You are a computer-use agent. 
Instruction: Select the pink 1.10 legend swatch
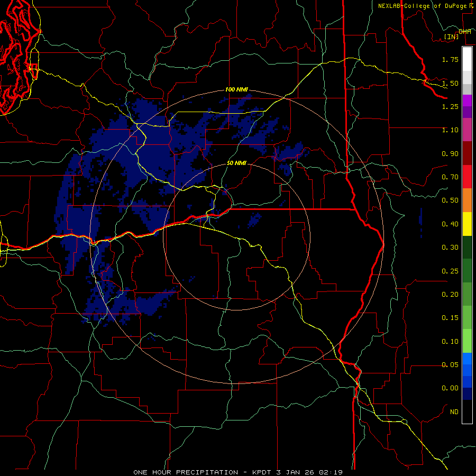(x=467, y=130)
